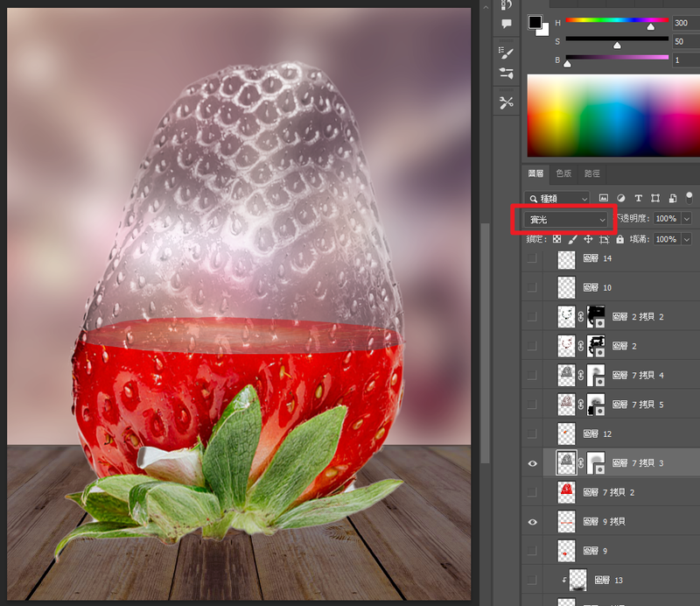Switch to the 路徑 paths tab
Screen dimensions: 700x606
pyautogui.click(x=592, y=174)
